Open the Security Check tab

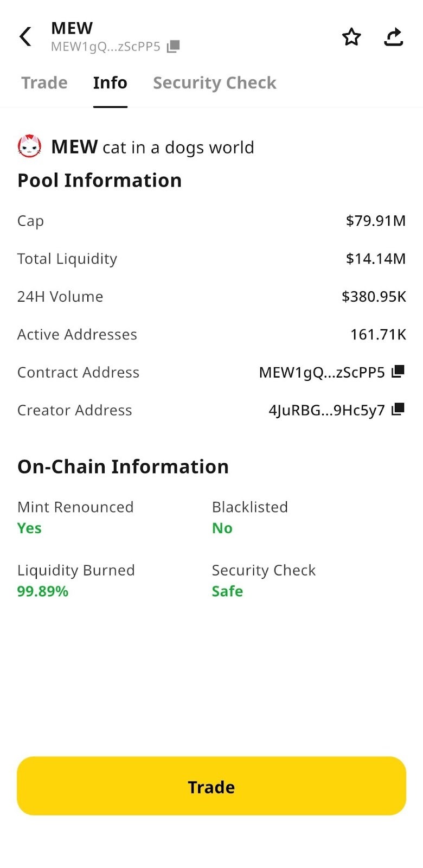click(x=214, y=83)
